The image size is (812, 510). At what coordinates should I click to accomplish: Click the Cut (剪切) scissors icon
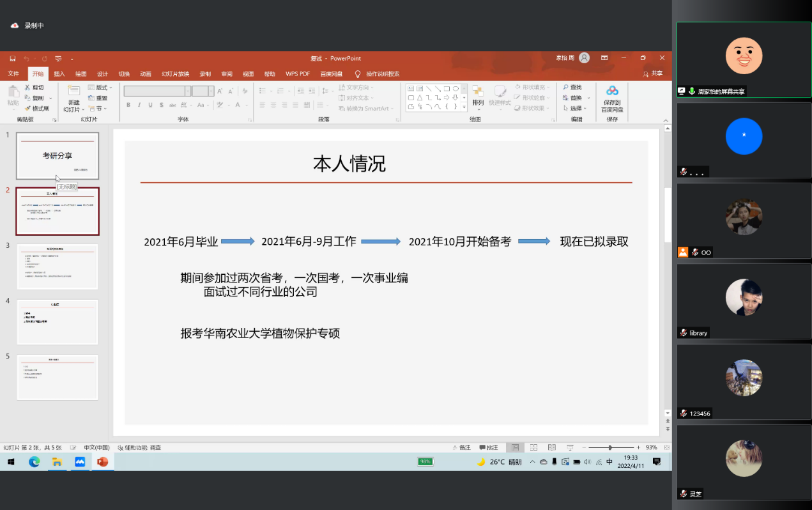pos(27,88)
